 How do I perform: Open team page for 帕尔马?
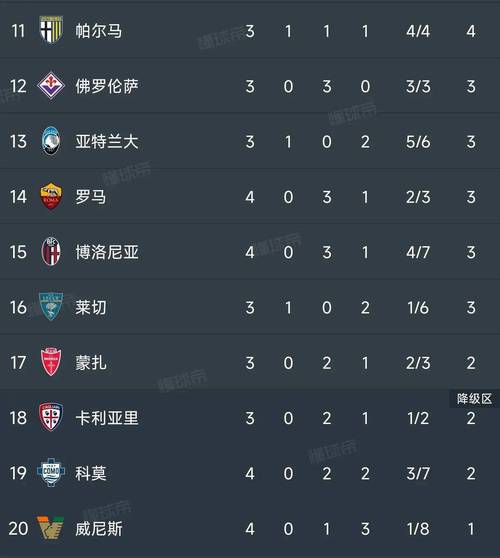99,31
